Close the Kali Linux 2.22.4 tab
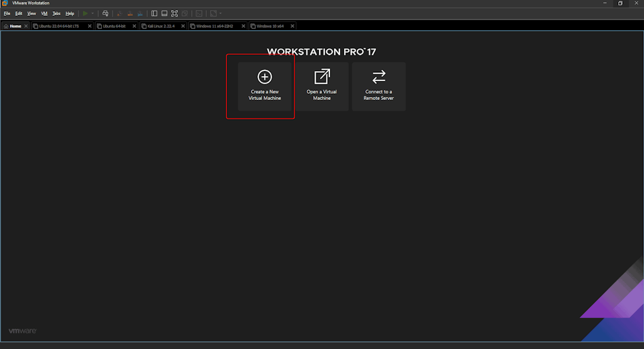Viewport: 644px width, 349px height. (183, 26)
